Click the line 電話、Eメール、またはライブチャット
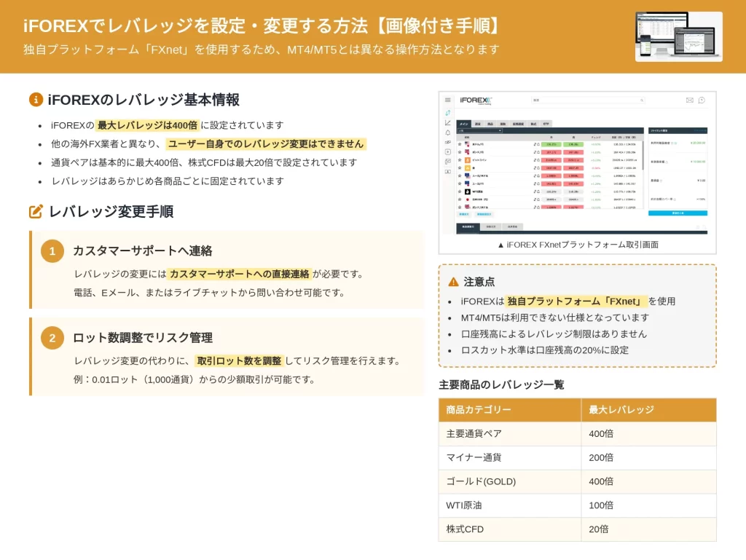The height and width of the screenshot is (560, 746). (x=209, y=293)
